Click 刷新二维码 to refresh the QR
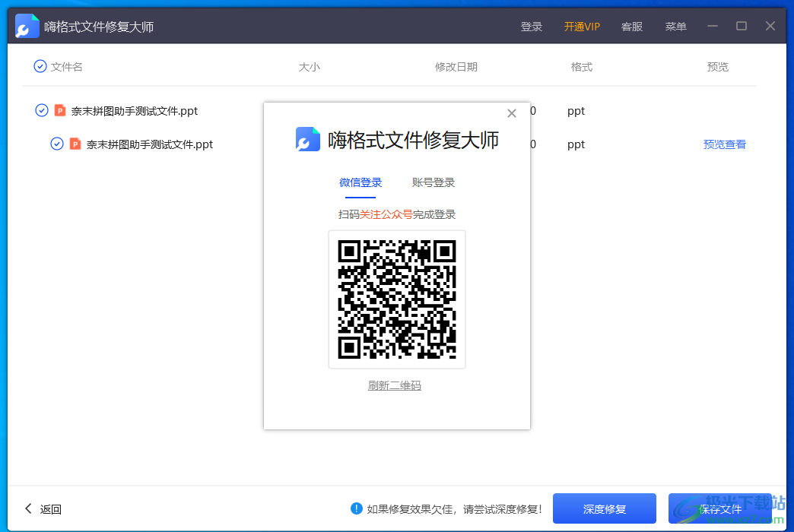This screenshot has height=532, width=794. 395,386
